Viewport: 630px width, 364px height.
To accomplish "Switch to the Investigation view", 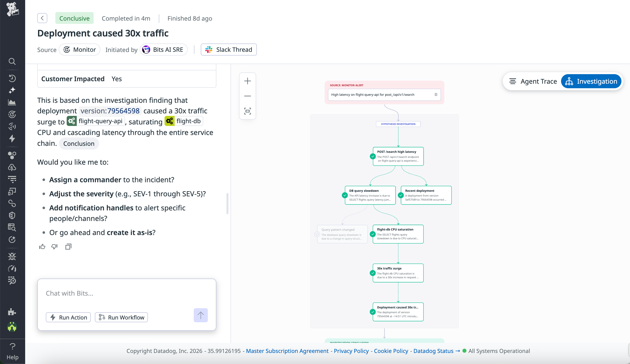I will click(591, 81).
